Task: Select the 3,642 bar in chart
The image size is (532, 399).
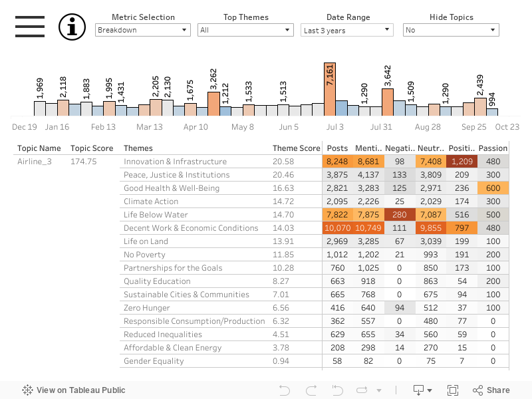Action: click(388, 102)
